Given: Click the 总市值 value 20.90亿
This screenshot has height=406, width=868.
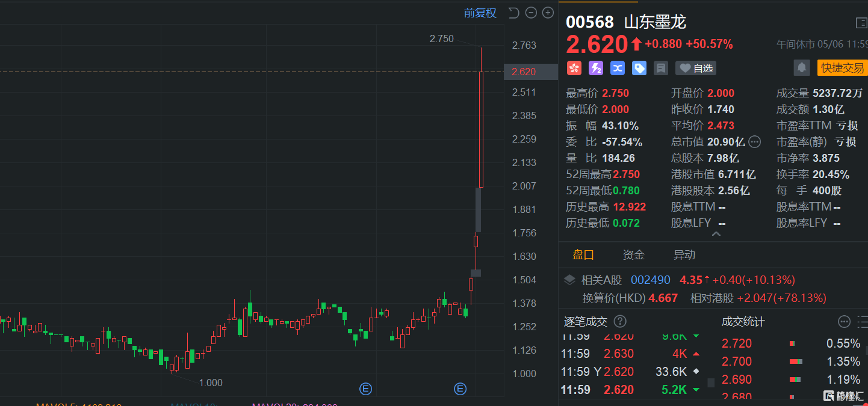Looking at the screenshot, I should click(x=726, y=142).
